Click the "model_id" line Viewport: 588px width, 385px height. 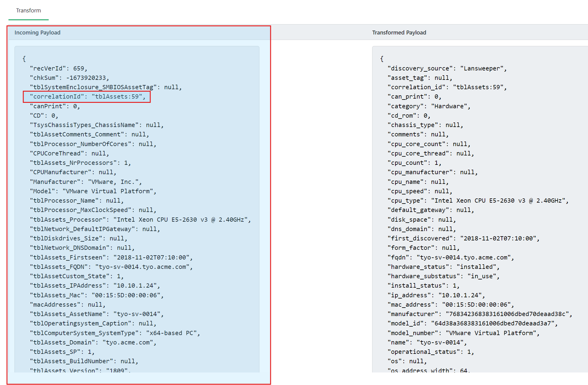click(473, 323)
